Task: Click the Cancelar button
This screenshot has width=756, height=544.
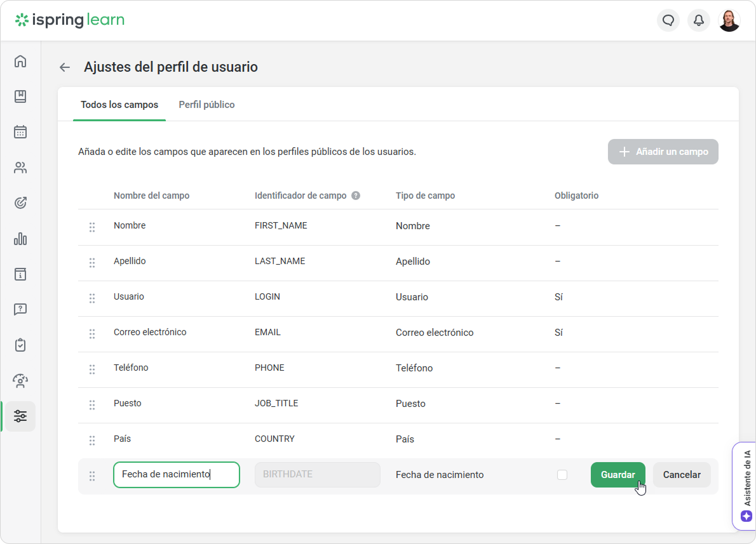Action: 682,475
